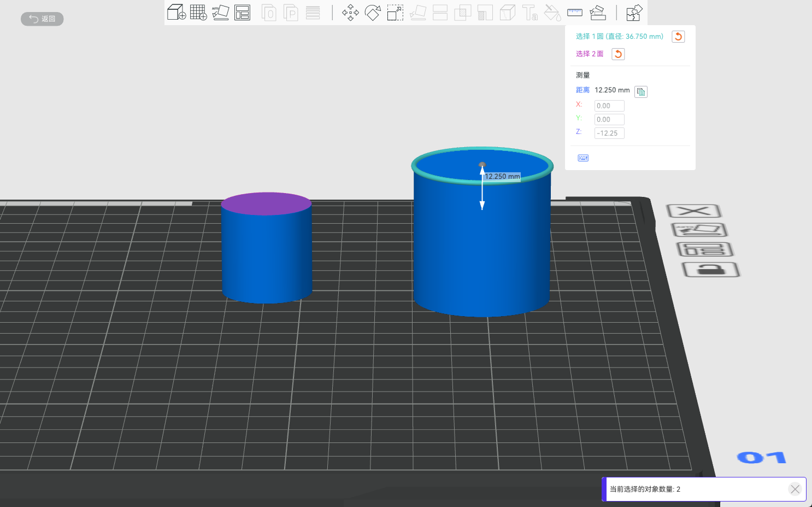Open the Assembly view puzzle icon
The height and width of the screenshot is (507, 812).
pyautogui.click(x=634, y=13)
